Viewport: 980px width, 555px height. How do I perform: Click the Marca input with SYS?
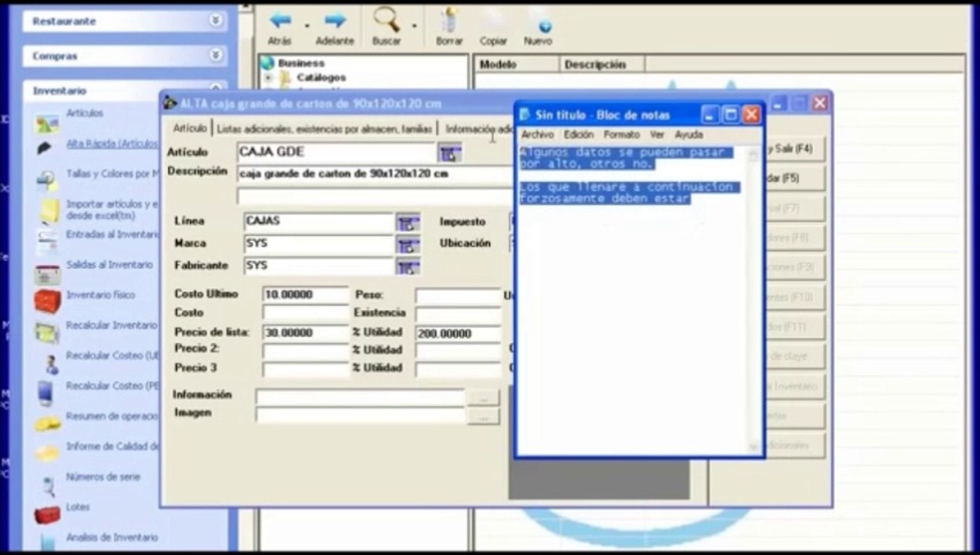point(319,244)
